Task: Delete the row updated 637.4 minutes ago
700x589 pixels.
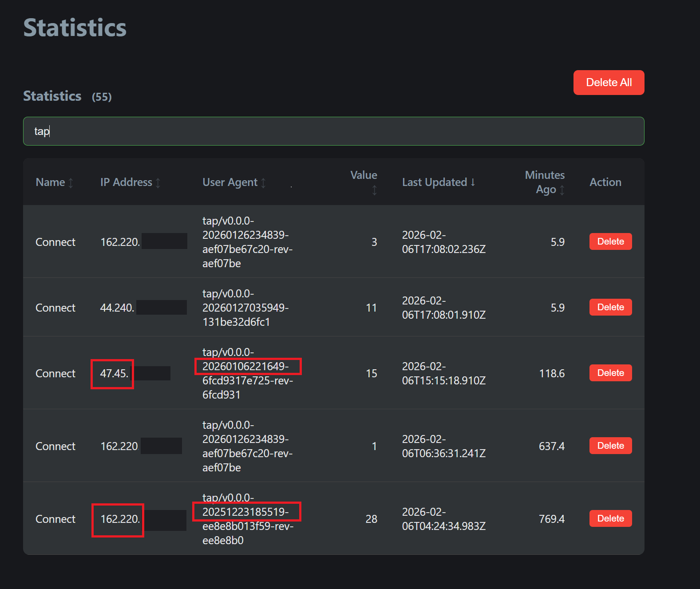Action: tap(610, 446)
